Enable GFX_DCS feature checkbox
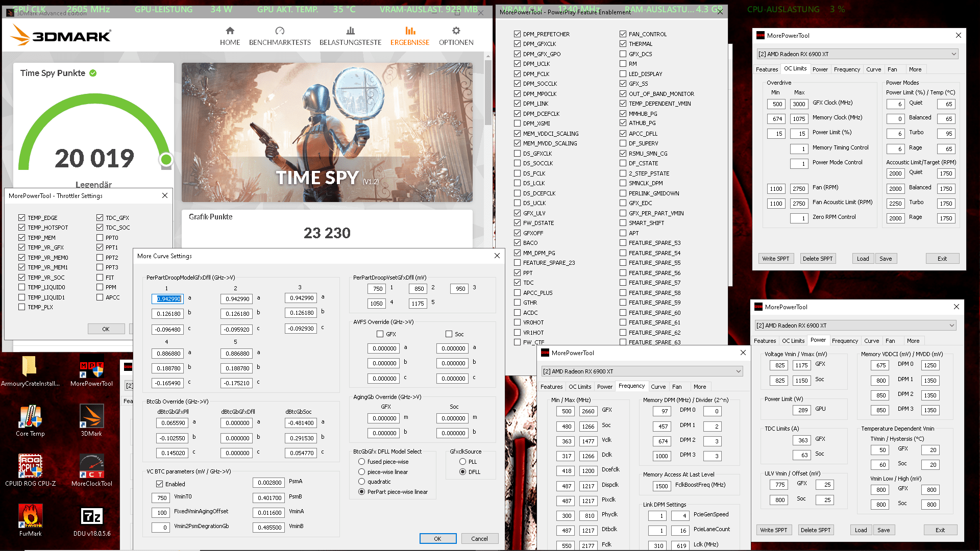The width and height of the screenshot is (980, 551). click(623, 54)
